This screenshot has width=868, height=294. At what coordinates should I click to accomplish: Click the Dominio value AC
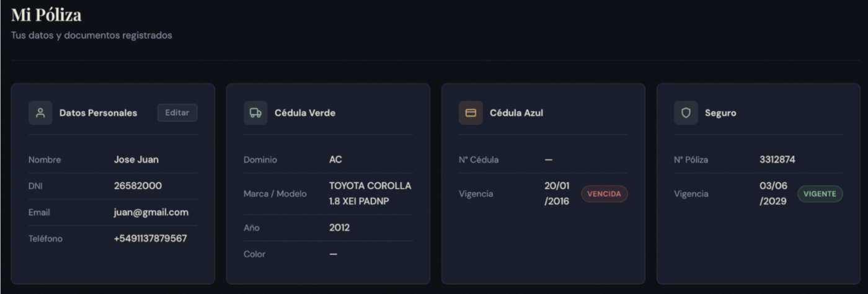335,159
